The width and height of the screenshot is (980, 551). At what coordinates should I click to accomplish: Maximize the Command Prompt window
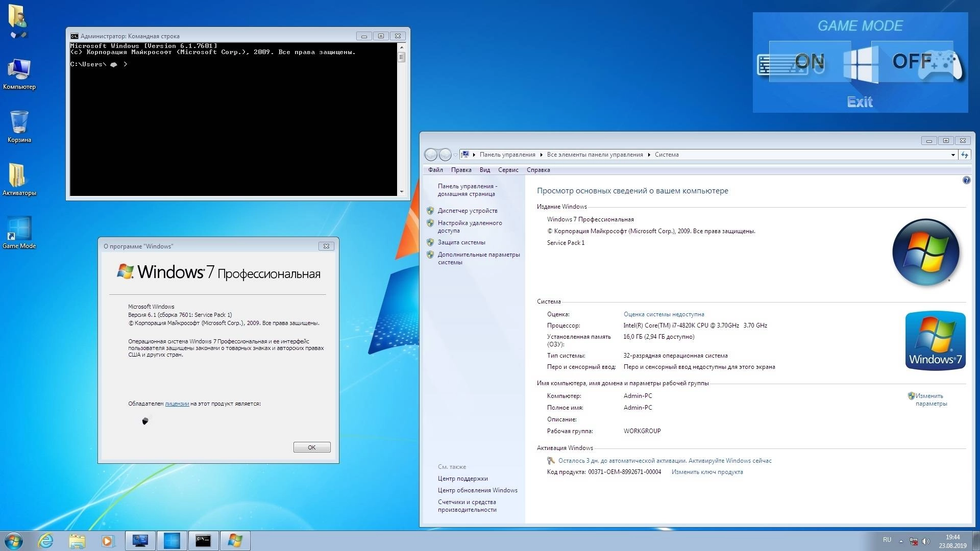tap(381, 36)
